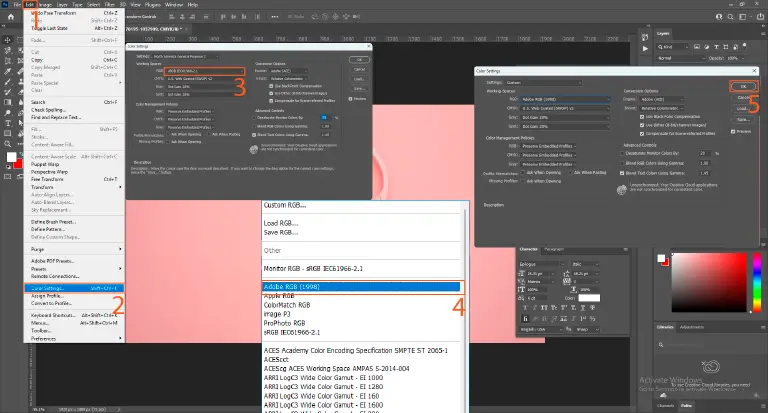
Task: Select the Horizontal Type tool
Action: coord(7,123)
